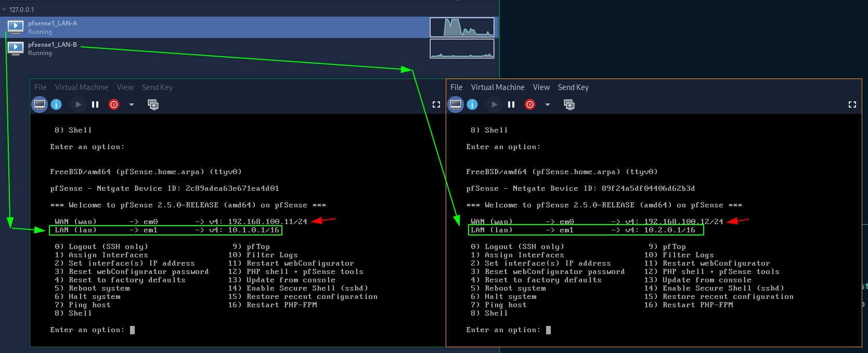Open View menu in left VM window

pos(125,87)
